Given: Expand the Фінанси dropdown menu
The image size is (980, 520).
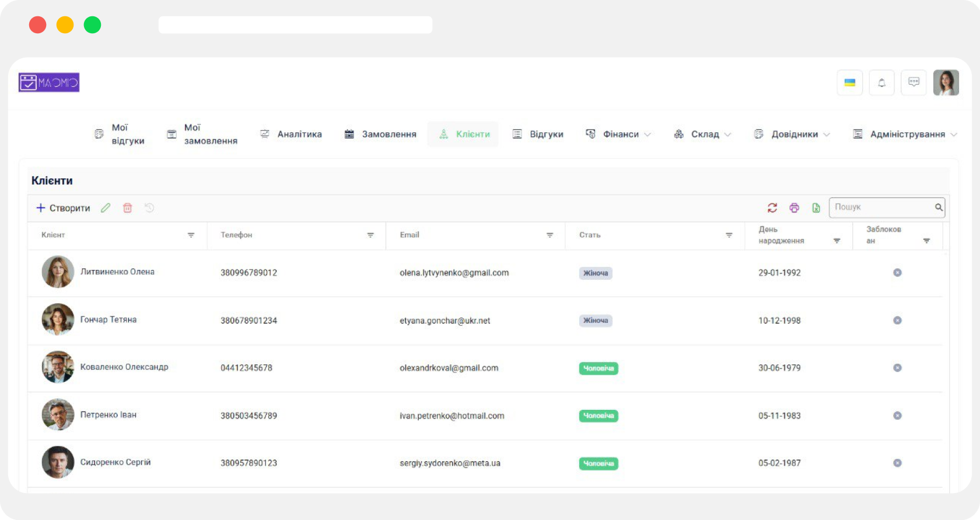Looking at the screenshot, I should coord(619,135).
